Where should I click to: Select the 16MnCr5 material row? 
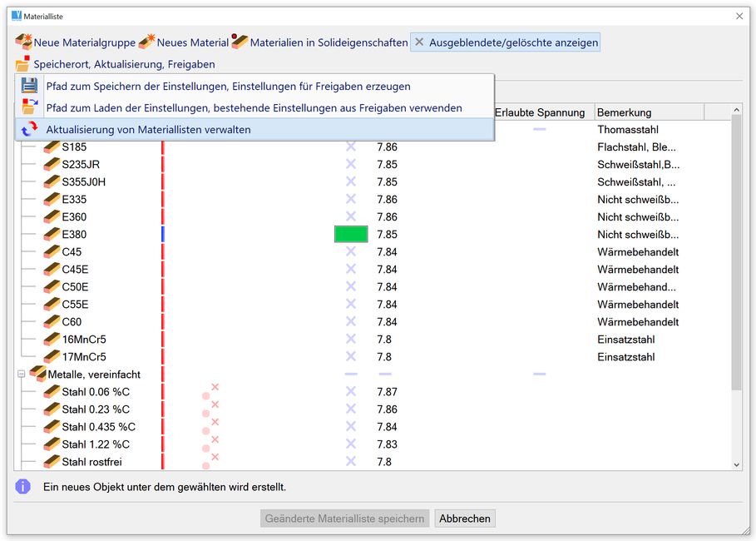(84, 340)
